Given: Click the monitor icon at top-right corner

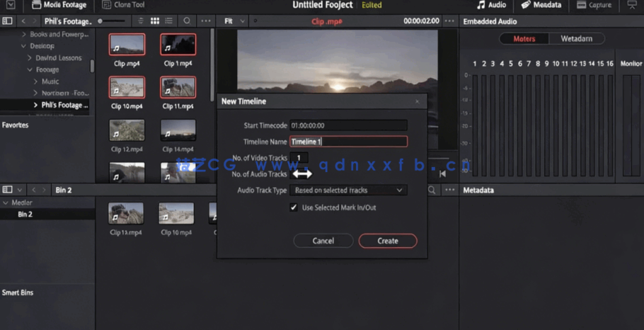Looking at the screenshot, I should pyautogui.click(x=632, y=5).
